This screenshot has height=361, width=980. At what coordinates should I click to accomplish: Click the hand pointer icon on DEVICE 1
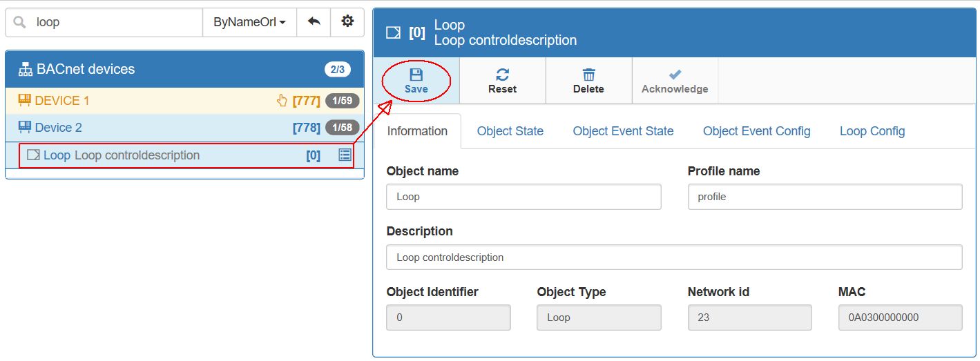(x=281, y=101)
